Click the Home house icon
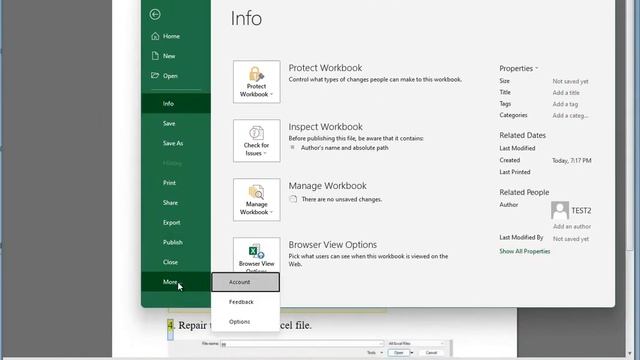The width and height of the screenshot is (640, 360). 155,36
